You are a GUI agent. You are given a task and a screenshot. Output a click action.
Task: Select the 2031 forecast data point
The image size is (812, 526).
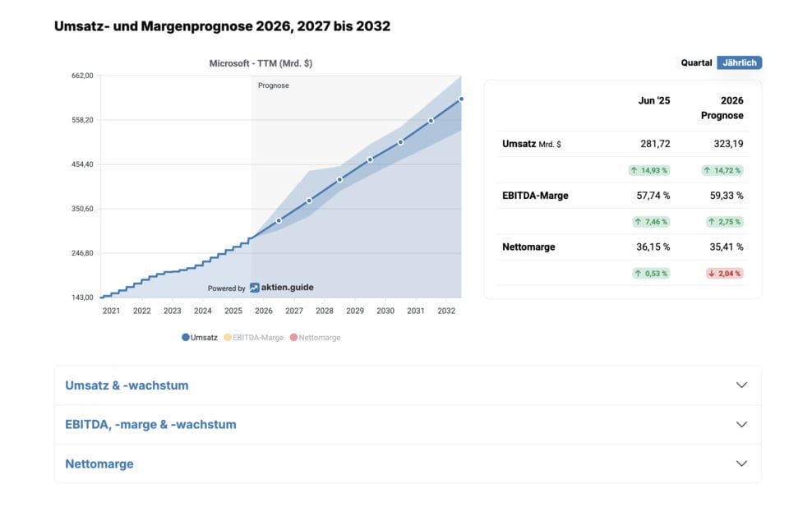(431, 121)
